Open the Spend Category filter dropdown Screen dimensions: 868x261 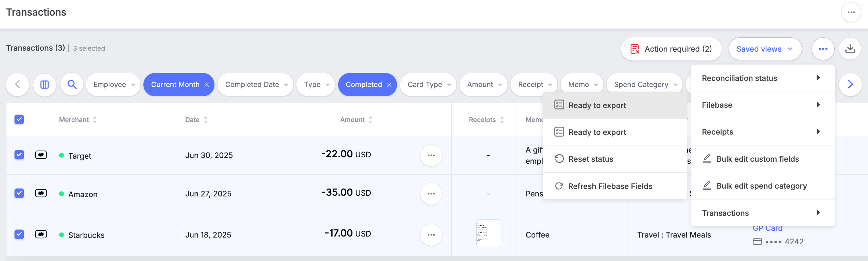pyautogui.click(x=644, y=85)
